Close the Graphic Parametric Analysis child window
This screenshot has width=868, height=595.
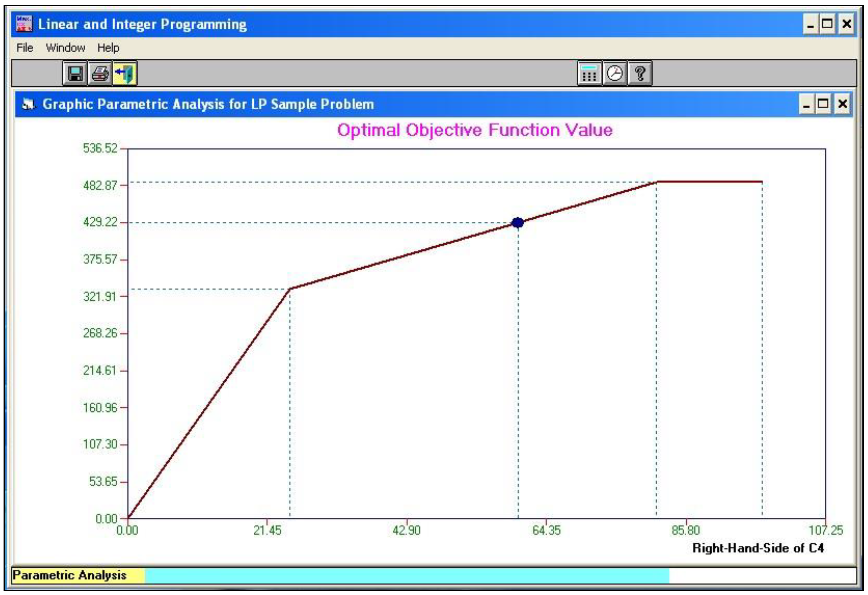point(842,104)
